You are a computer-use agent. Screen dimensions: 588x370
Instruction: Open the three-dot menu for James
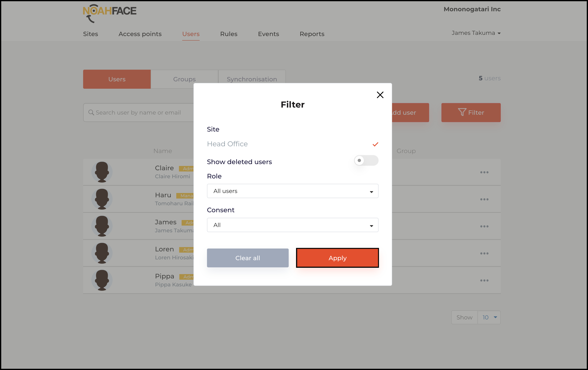484,226
